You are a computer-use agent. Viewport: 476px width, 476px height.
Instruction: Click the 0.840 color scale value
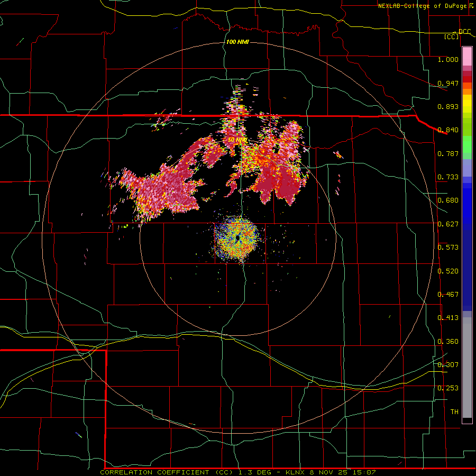click(x=448, y=130)
